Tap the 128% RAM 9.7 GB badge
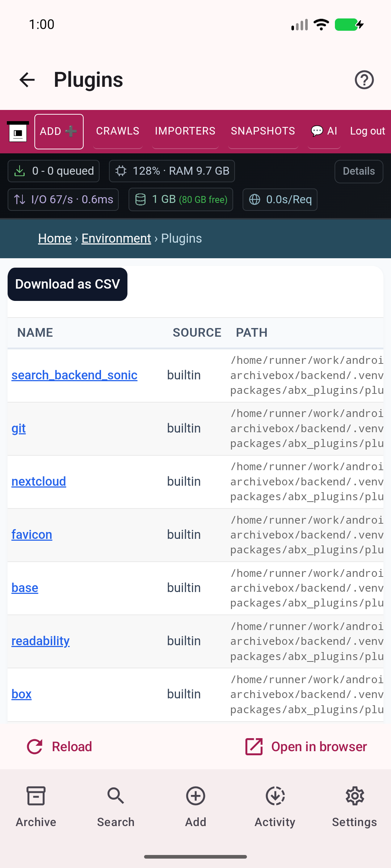This screenshot has width=391, height=868. 172,171
